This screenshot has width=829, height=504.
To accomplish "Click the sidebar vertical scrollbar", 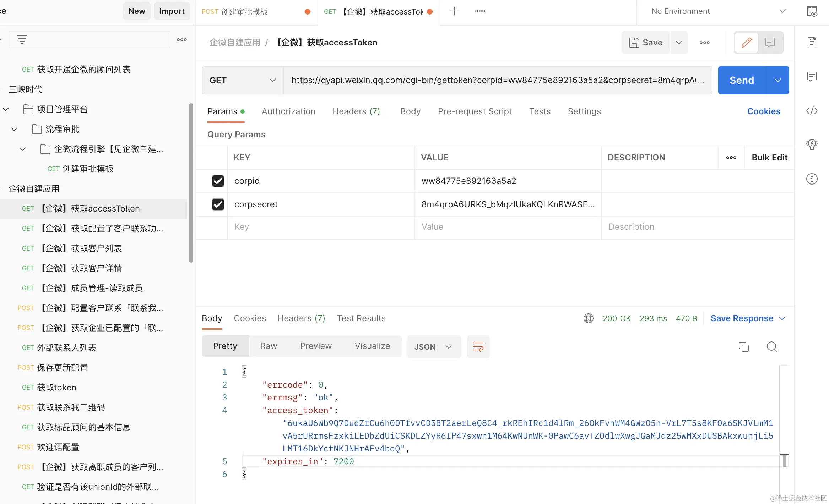I will pos(191,183).
